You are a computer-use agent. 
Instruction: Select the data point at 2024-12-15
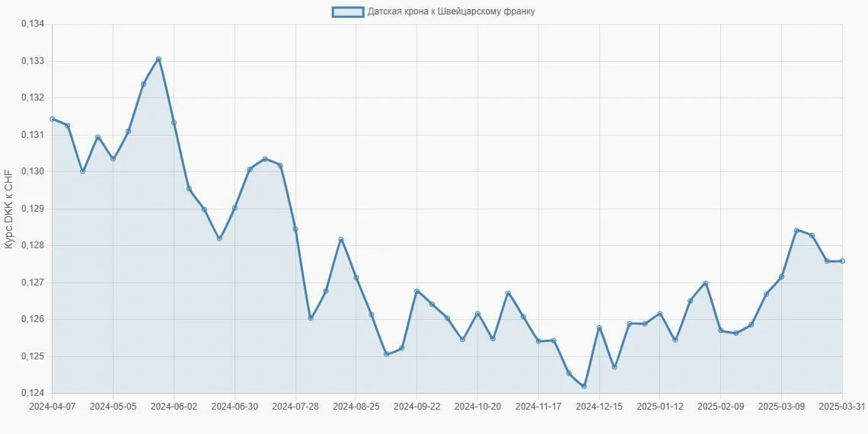(599, 328)
